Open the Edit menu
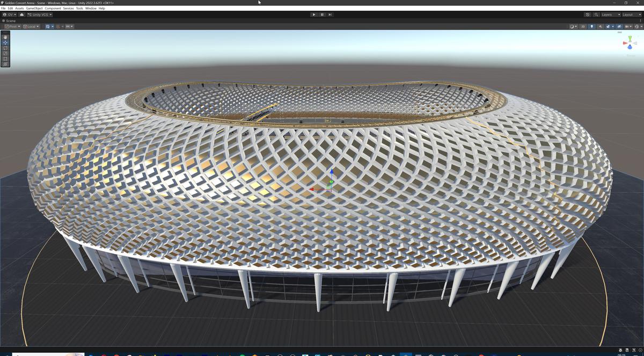644x356 pixels. tap(11, 9)
